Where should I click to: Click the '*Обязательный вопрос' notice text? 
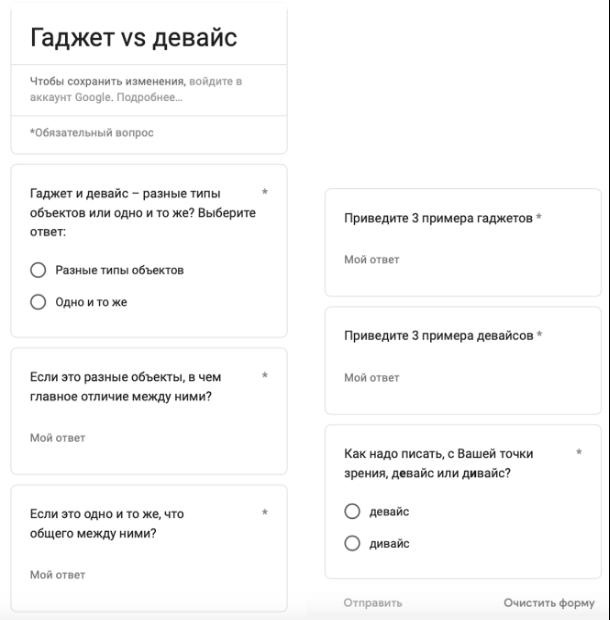[x=92, y=132]
